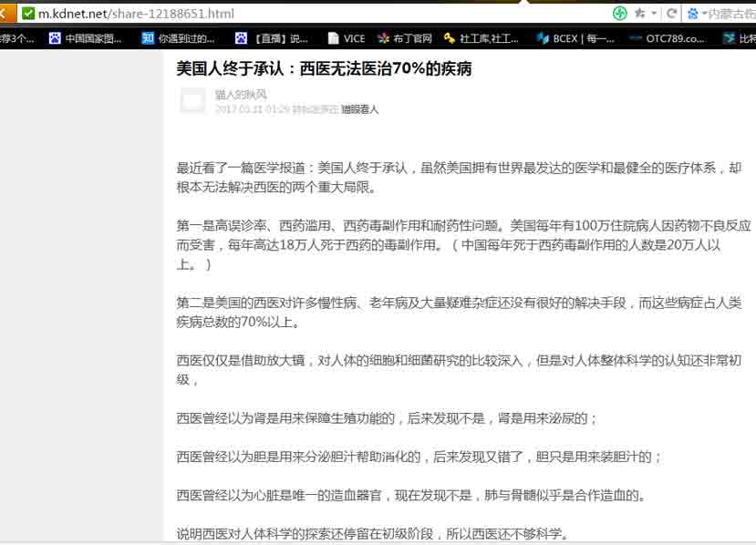Click the author's avatar placeholder image

pos(192,100)
